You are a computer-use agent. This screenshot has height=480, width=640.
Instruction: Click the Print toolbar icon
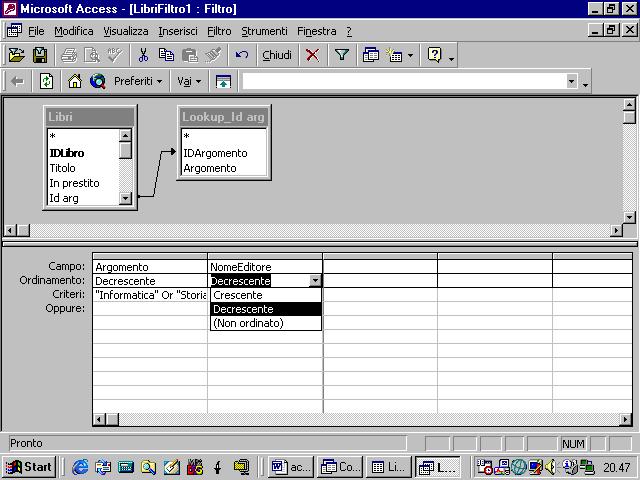[x=69, y=55]
